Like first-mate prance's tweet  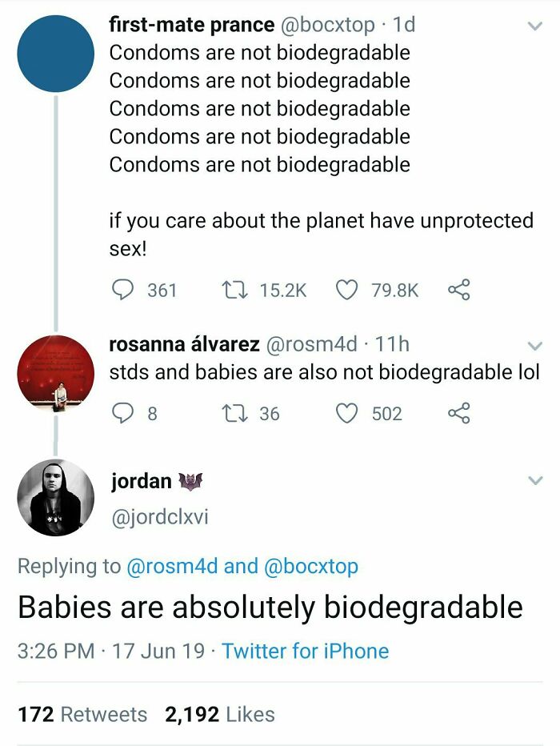346,291
